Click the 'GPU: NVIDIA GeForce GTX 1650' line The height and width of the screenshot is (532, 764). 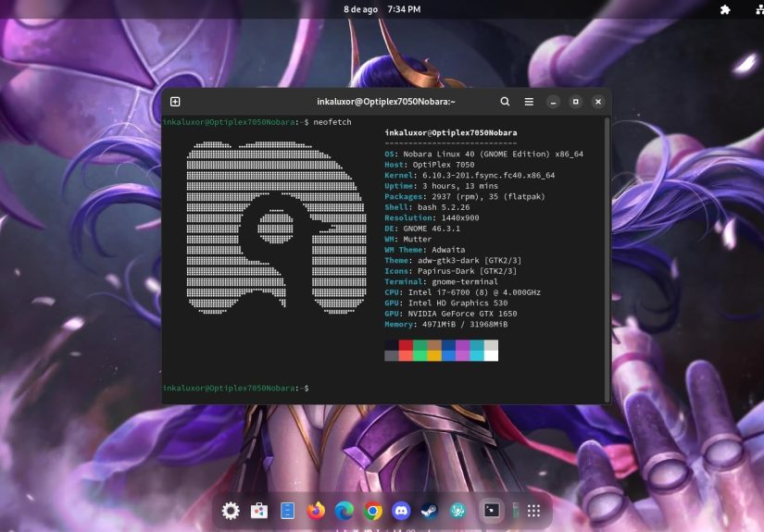(x=451, y=314)
